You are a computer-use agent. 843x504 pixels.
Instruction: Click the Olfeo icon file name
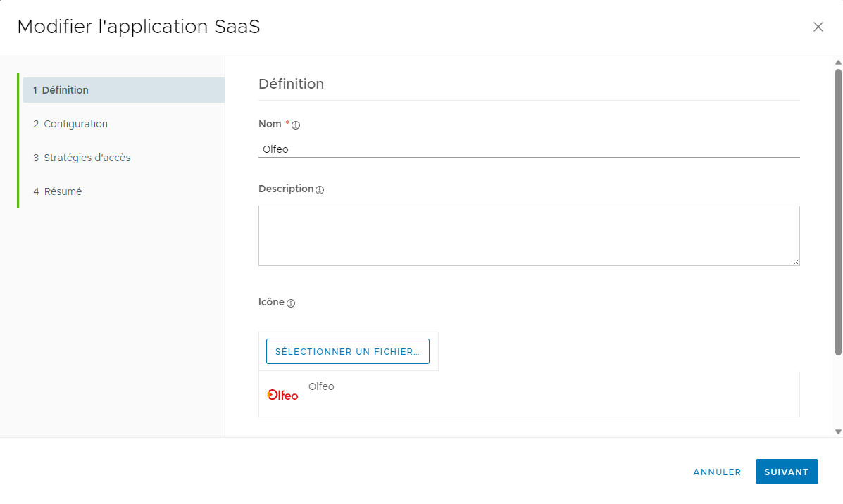pos(321,386)
